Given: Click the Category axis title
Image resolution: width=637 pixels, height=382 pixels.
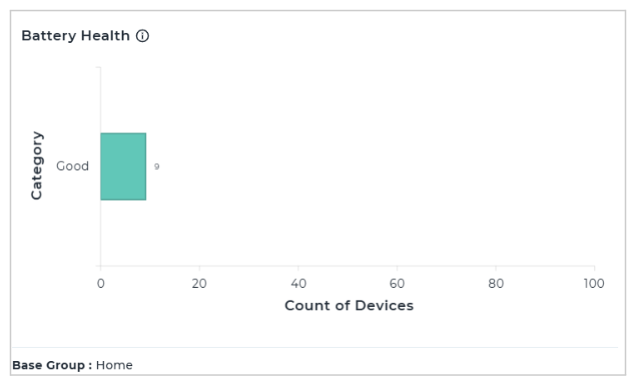Looking at the screenshot, I should click(37, 165).
